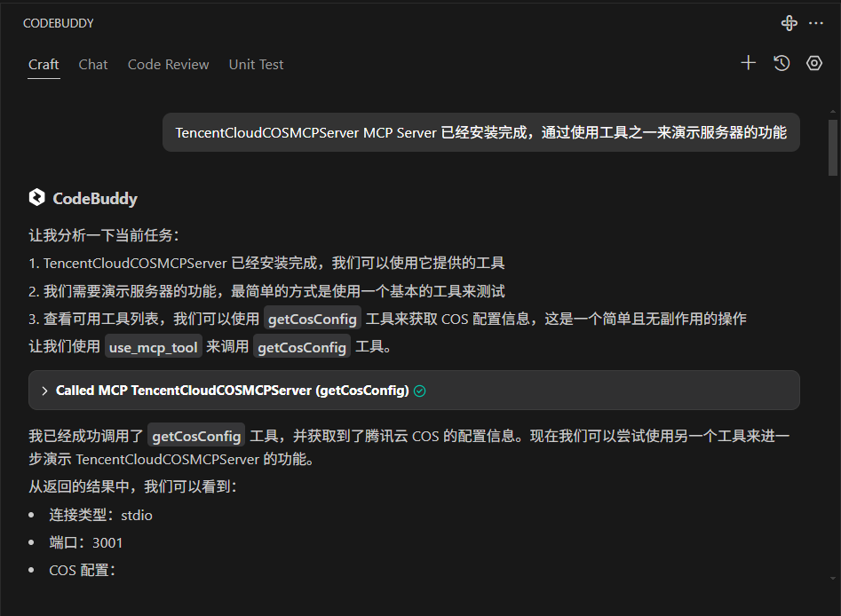Click getCosConfig tag after use_mcp_tool
Screen dimensions: 841x616
pyautogui.click(x=301, y=347)
